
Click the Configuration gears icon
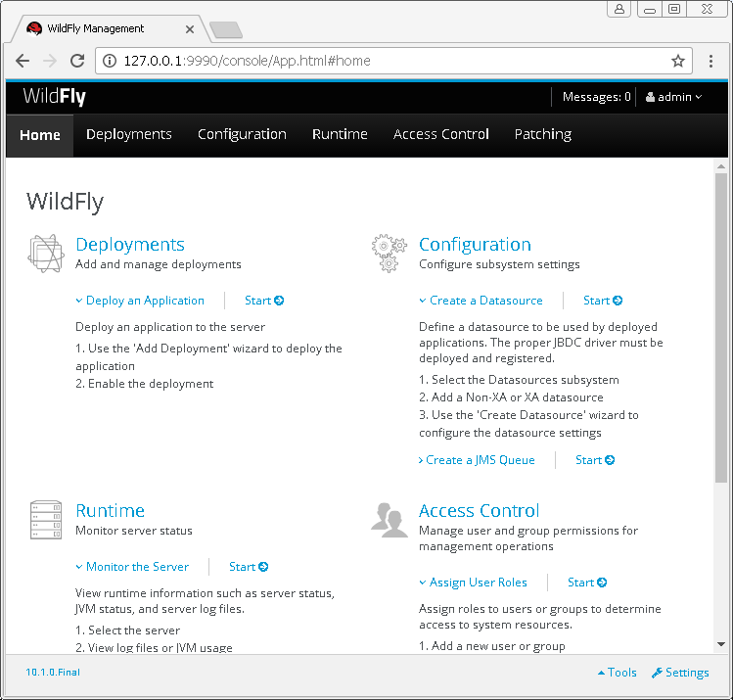(x=389, y=253)
